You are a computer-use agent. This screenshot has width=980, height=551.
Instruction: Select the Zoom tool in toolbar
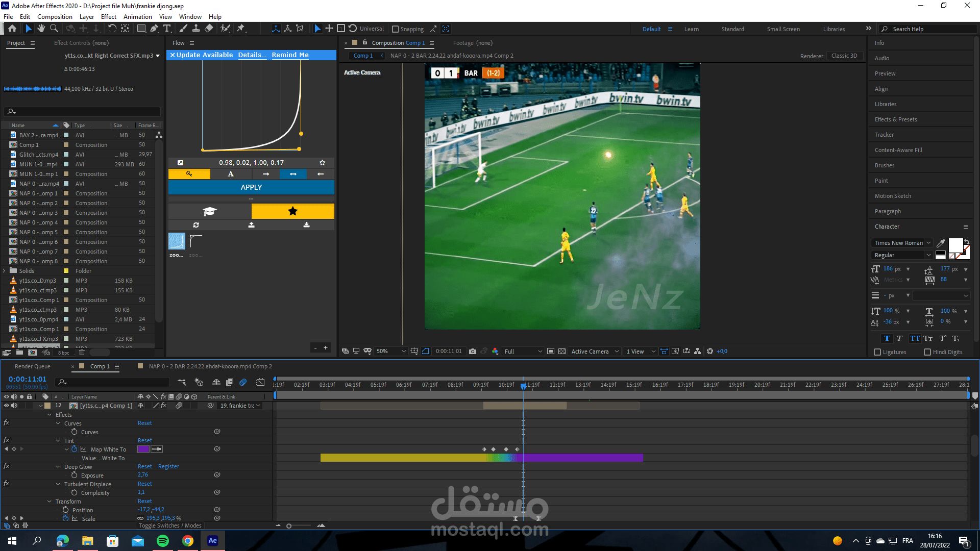coord(54,29)
